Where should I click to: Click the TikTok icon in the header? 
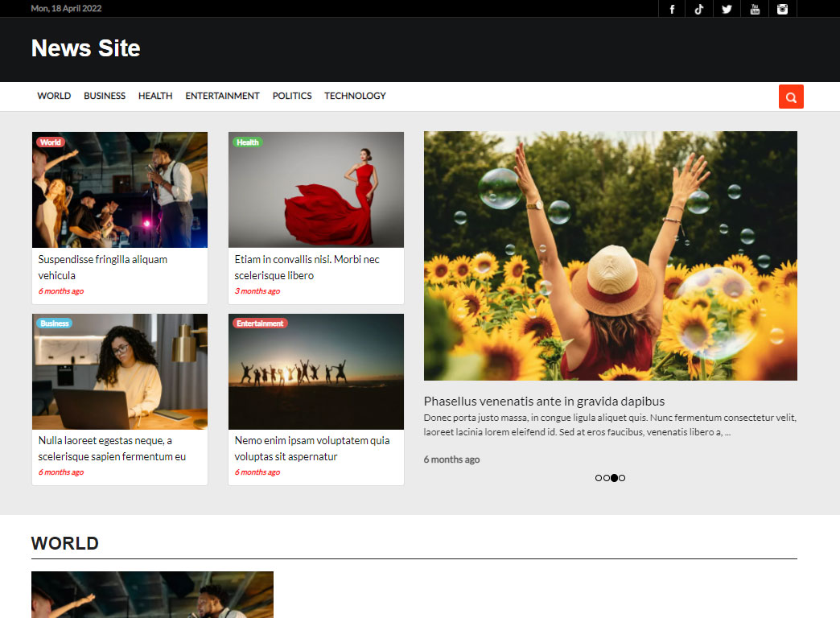(x=699, y=9)
